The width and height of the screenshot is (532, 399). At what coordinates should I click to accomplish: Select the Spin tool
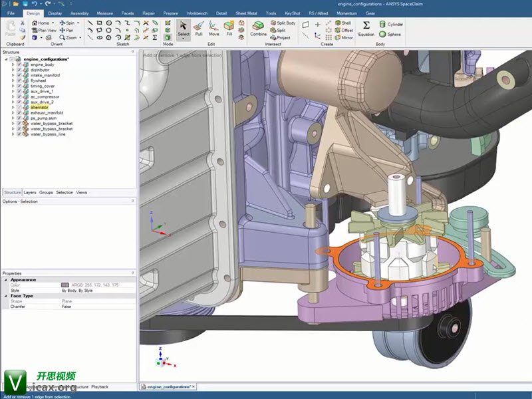pyautogui.click(x=67, y=23)
